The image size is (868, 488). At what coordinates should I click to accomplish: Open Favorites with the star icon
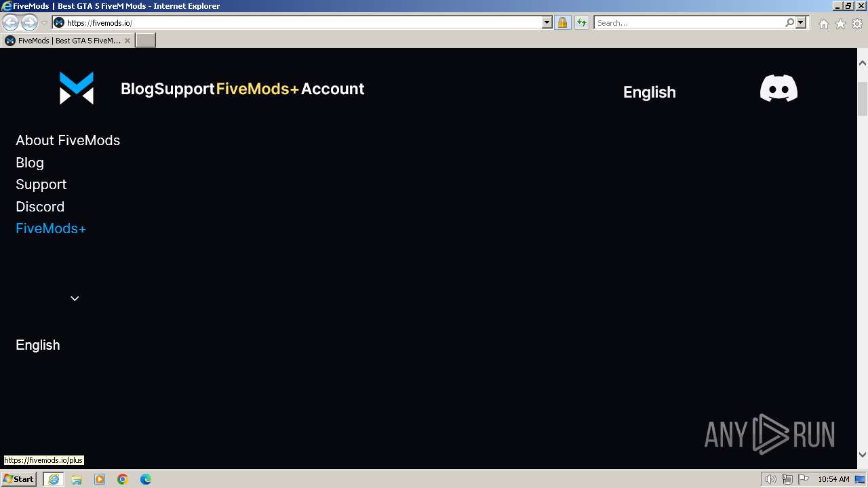(840, 24)
